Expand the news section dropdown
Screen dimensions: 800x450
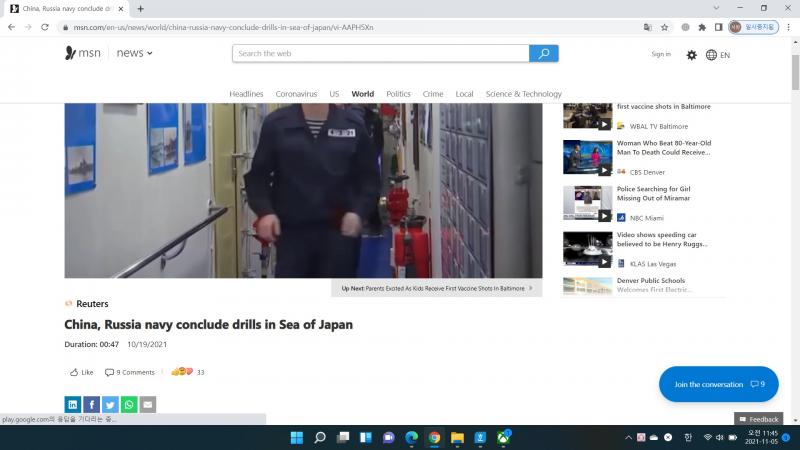(x=135, y=53)
